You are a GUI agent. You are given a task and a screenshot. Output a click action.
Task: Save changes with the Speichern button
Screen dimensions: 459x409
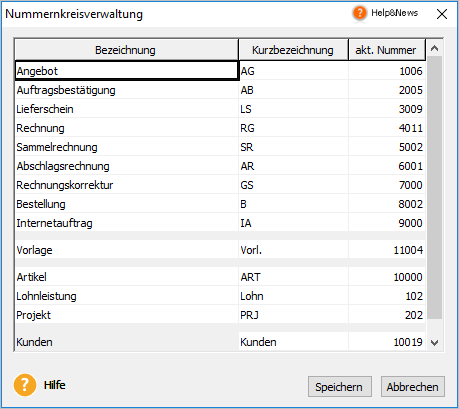coord(339,387)
